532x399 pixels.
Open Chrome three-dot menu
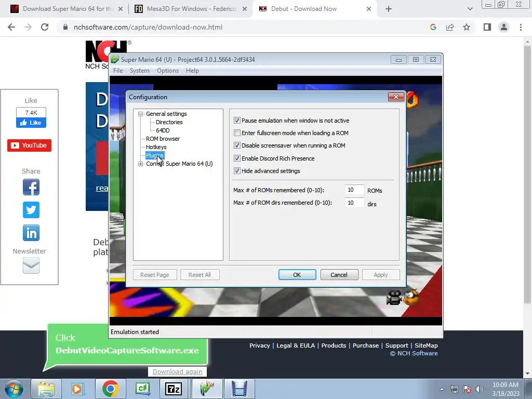[521, 27]
